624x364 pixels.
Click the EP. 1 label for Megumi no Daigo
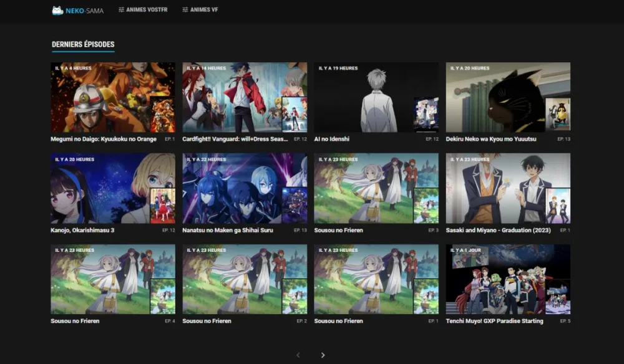pyautogui.click(x=170, y=139)
